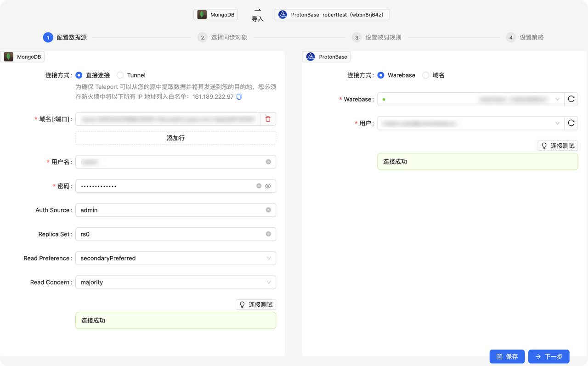Click ProtonBase 连接成功 result message
The height and width of the screenshot is (366, 588).
click(478, 162)
